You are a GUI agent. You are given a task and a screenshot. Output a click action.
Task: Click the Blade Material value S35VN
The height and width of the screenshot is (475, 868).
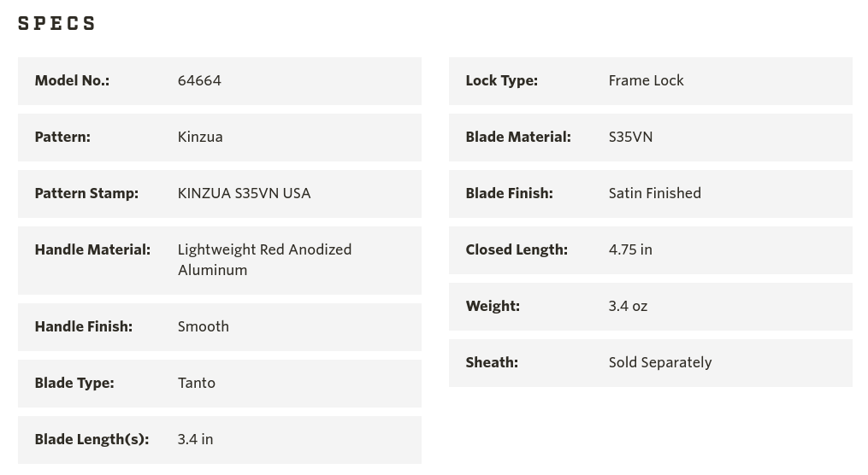click(630, 137)
